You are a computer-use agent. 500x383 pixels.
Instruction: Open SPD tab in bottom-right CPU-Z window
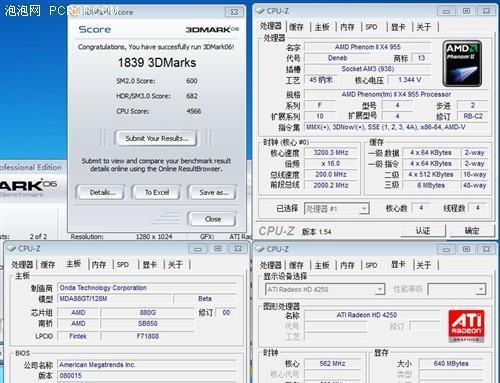(371, 265)
